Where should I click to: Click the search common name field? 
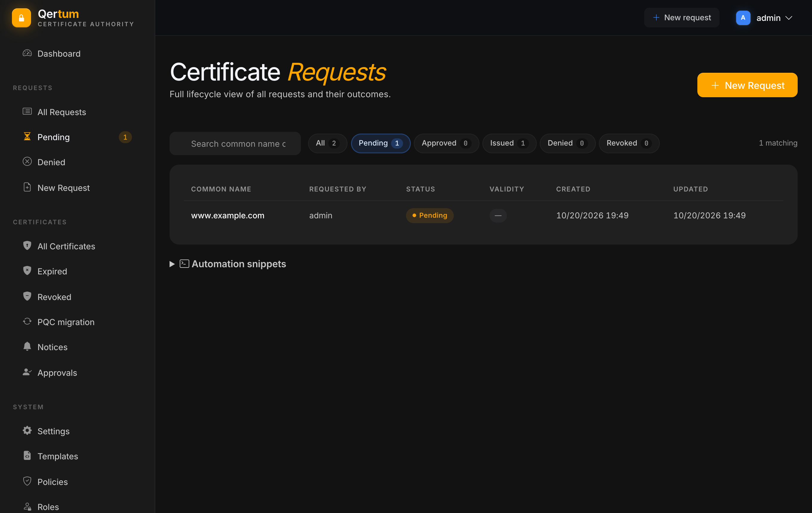pos(235,143)
